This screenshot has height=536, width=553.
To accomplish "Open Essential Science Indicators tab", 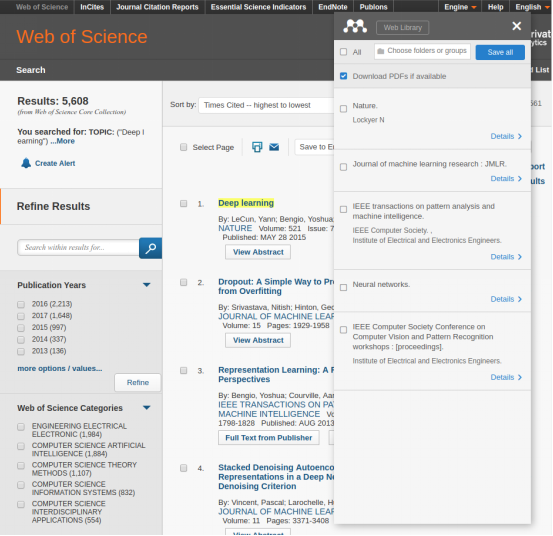I will click(x=259, y=7).
